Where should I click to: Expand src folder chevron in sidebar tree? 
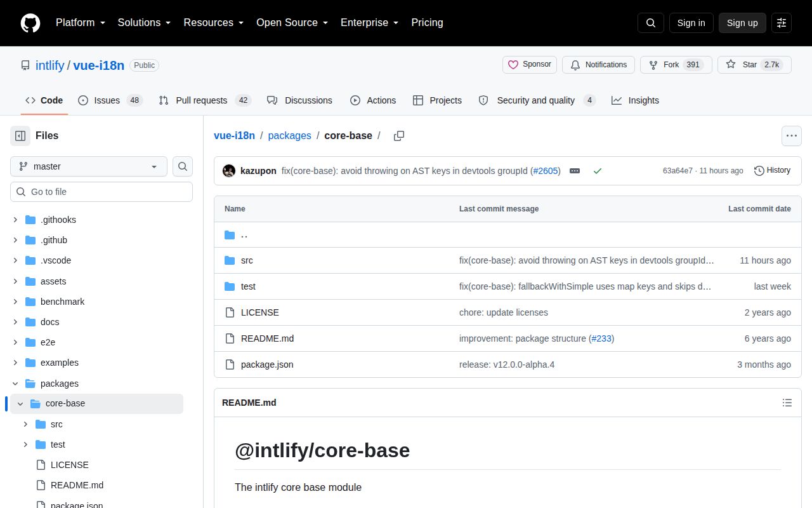(x=25, y=424)
